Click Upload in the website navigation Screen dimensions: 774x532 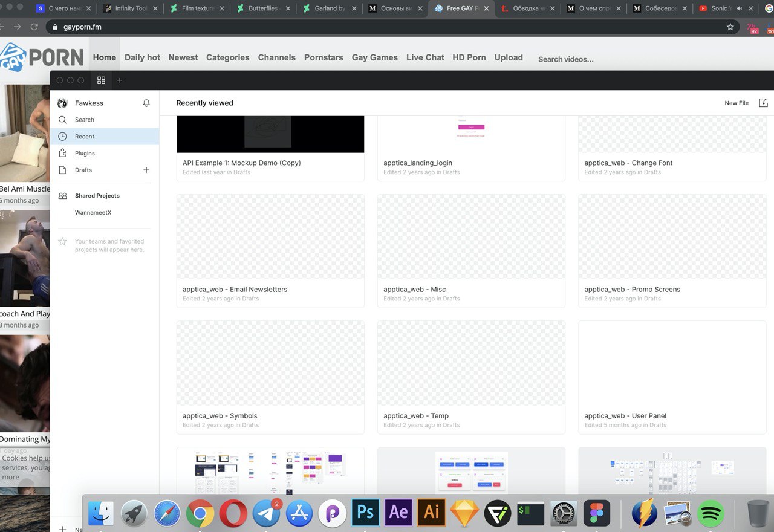pos(509,57)
